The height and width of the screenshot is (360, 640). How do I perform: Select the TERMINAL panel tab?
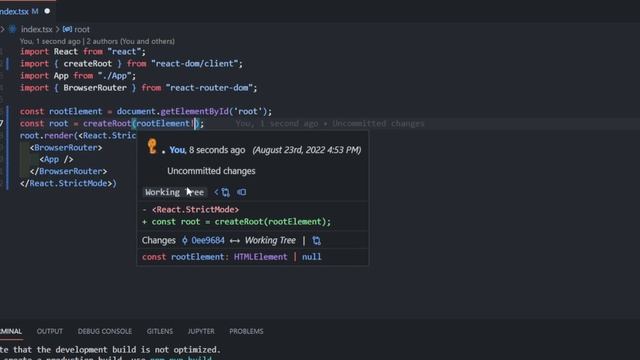pos(11,331)
